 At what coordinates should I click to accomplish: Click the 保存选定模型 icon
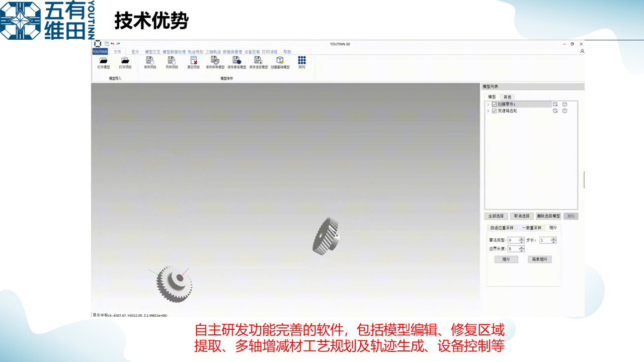pyautogui.click(x=258, y=60)
